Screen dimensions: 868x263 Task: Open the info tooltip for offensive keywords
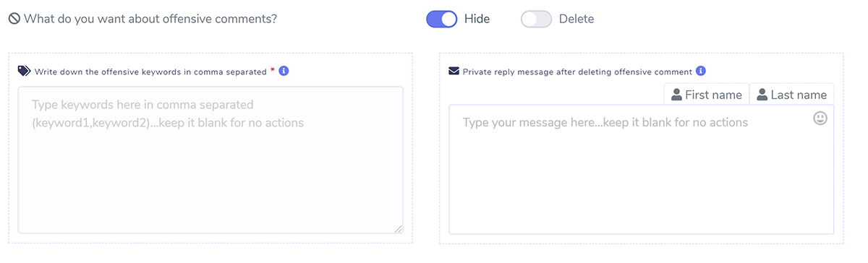tap(284, 71)
